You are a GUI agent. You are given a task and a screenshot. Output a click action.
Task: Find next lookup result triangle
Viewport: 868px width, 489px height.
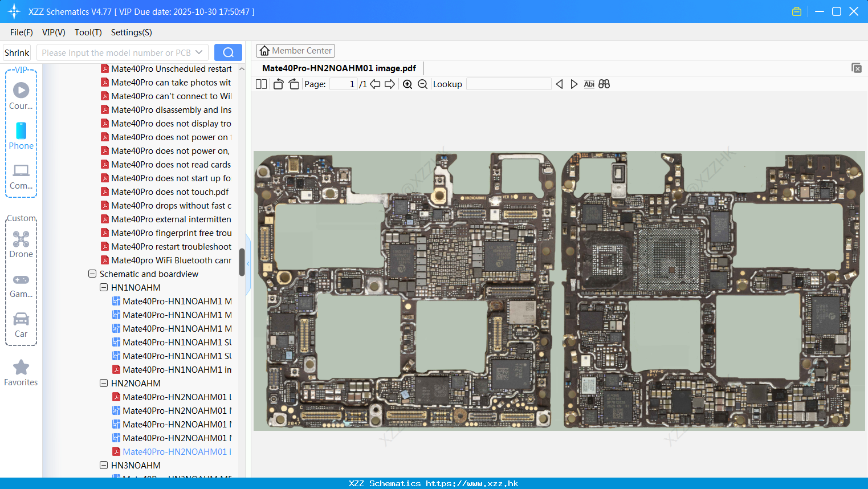click(574, 84)
